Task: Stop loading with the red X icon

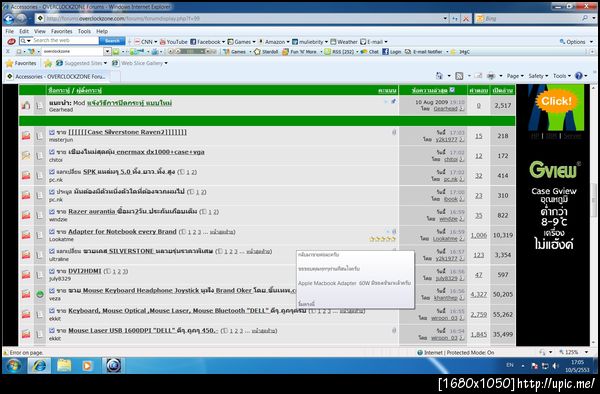Action: 466,18
